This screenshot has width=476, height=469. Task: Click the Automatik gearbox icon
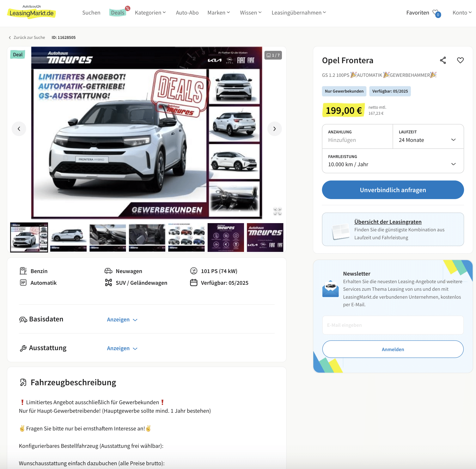coord(23,283)
